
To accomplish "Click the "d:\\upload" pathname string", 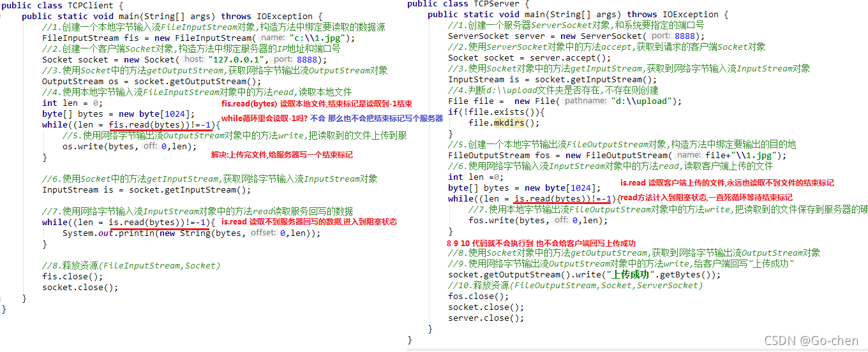I will tap(641, 101).
